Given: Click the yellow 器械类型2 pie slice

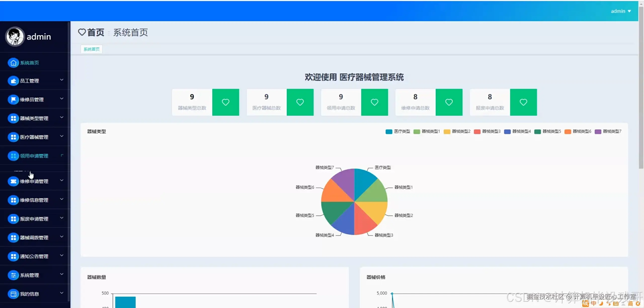Looking at the screenshot, I should (375, 210).
